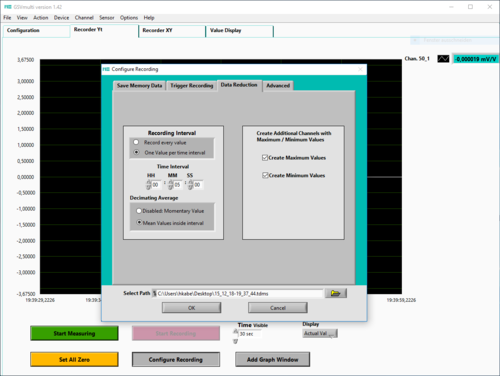Screen dimensions: 500x376
Task: Click the waveform icon next to Chan. S0_1
Action: tap(443, 59)
